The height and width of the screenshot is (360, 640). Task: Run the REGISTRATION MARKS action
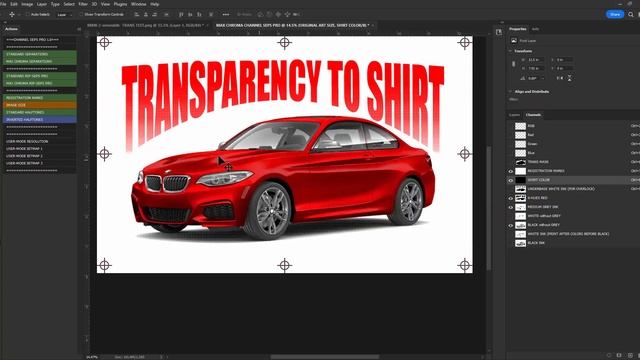click(x=40, y=98)
